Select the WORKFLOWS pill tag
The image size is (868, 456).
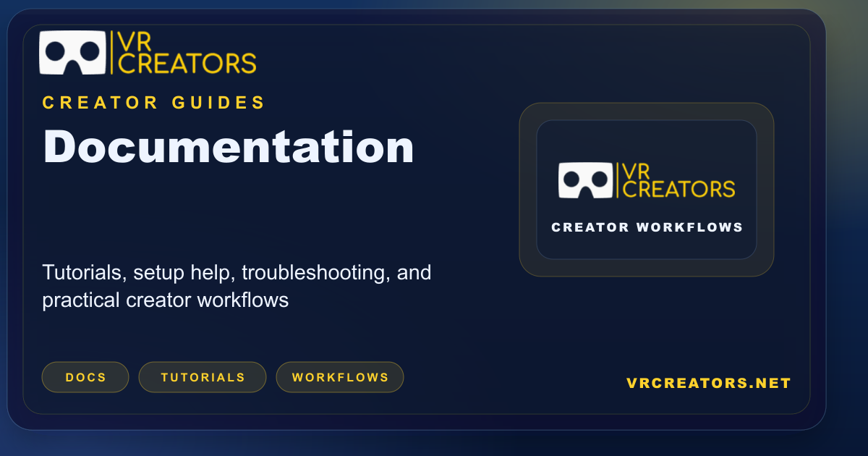click(340, 377)
